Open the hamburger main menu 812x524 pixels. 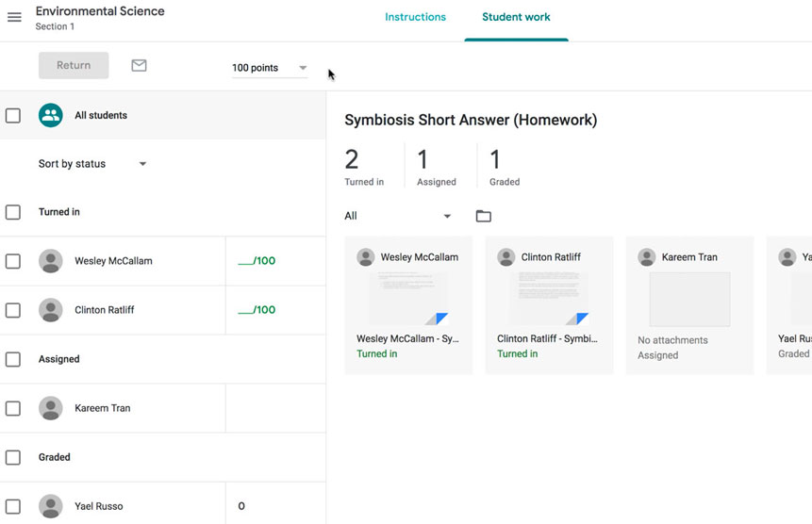tap(14, 17)
